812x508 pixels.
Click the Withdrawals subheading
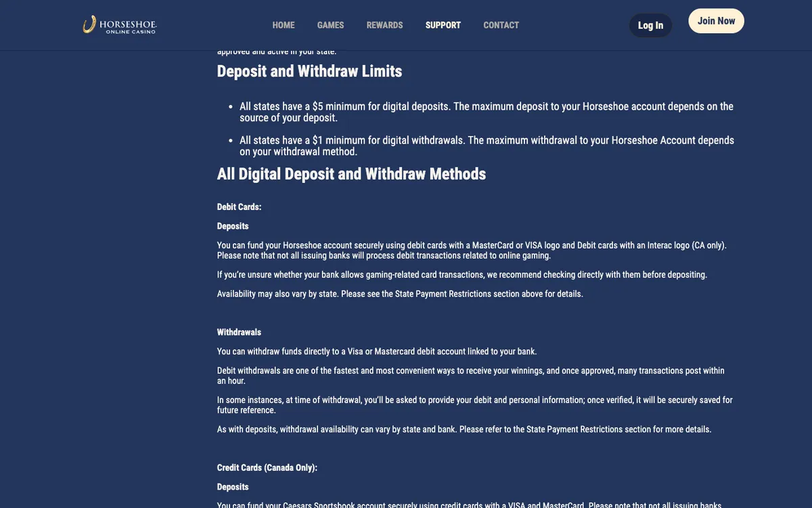point(239,333)
